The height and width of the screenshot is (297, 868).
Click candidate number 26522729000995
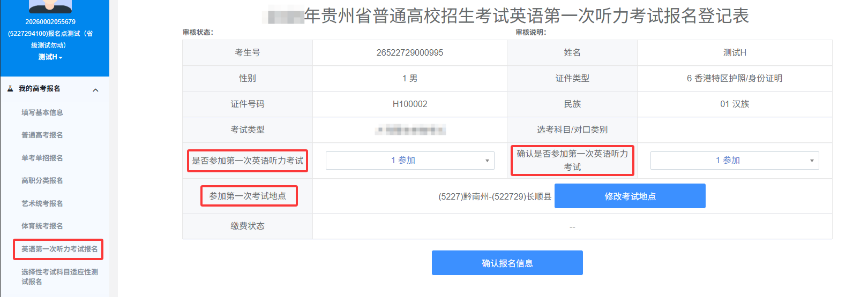(410, 52)
